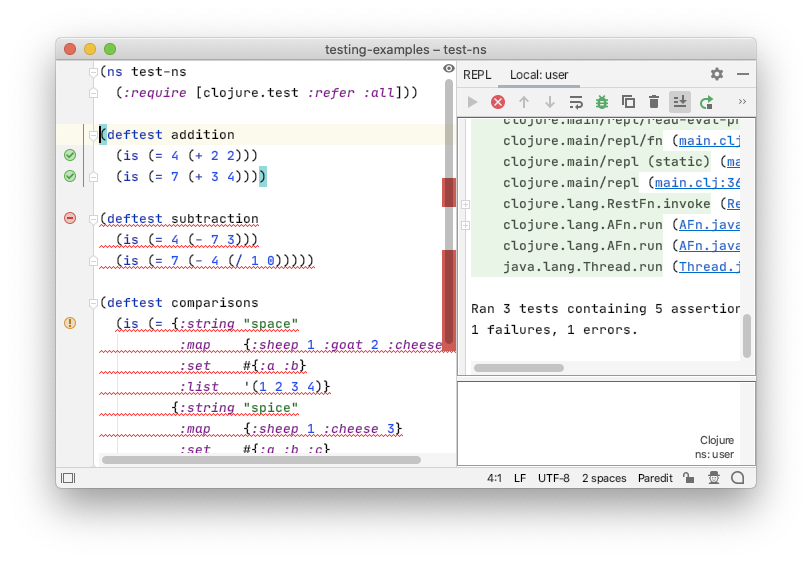Open the main.clj link on clojure.main/repl/fn line
Image resolution: width=812 pixels, height=562 pixels.
click(x=709, y=141)
